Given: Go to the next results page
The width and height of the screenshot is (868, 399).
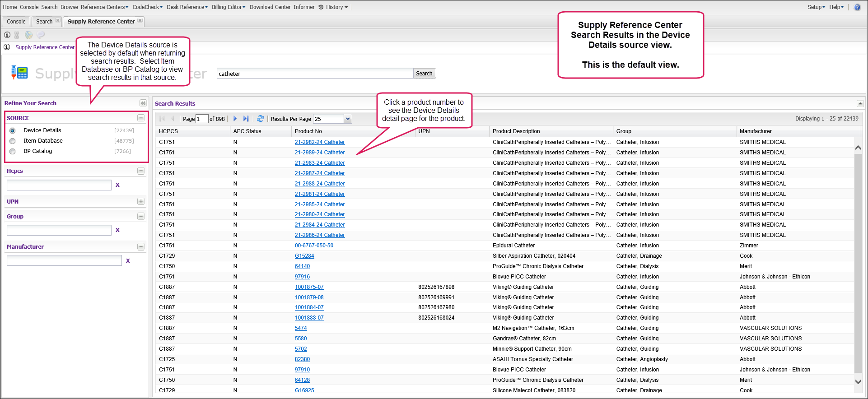Looking at the screenshot, I should pos(235,119).
